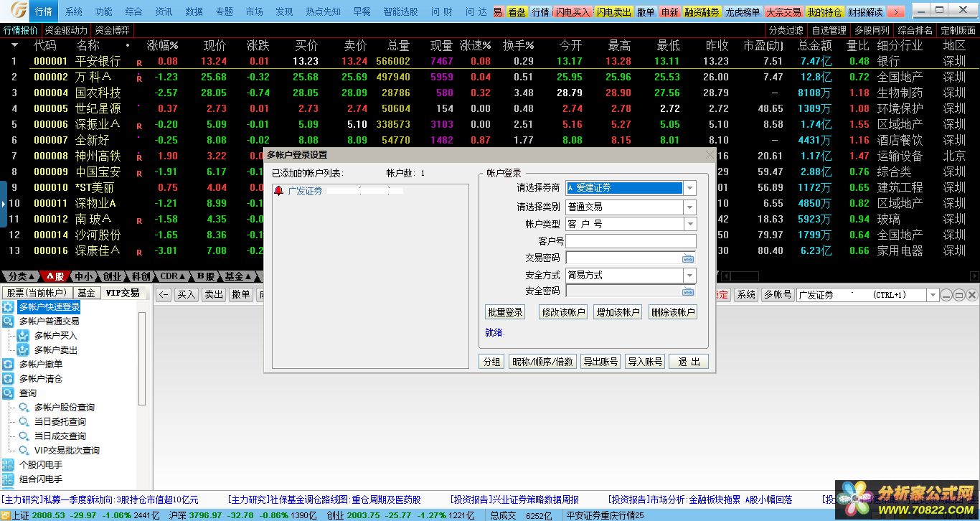Image resolution: width=980 pixels, height=521 pixels.
Task: Switch to the 基金 trade tab
Action: coord(87,293)
